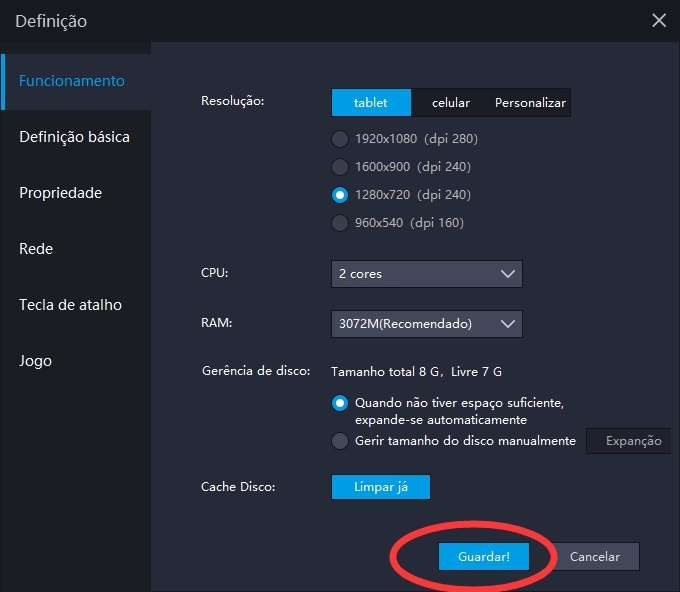Open the Propriedade section
The image size is (680, 592).
click(x=60, y=193)
